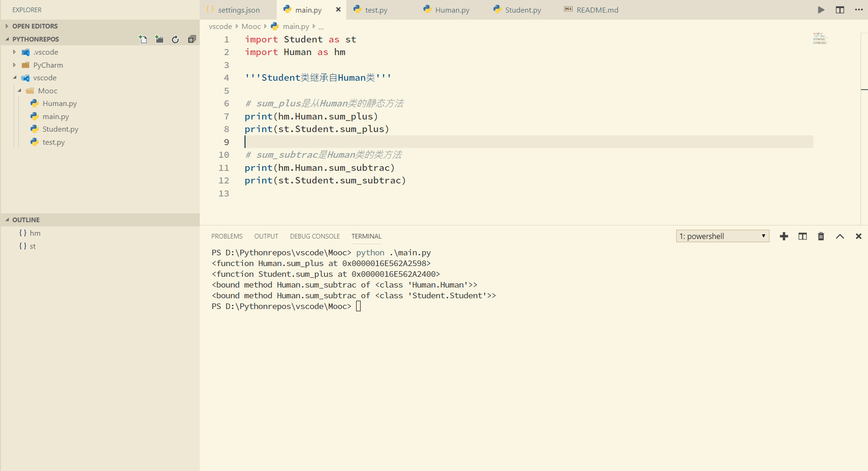Screen dimensions: 868x471
Task: Click the hm symbol icon in Outline
Action: pyautogui.click(x=23, y=233)
